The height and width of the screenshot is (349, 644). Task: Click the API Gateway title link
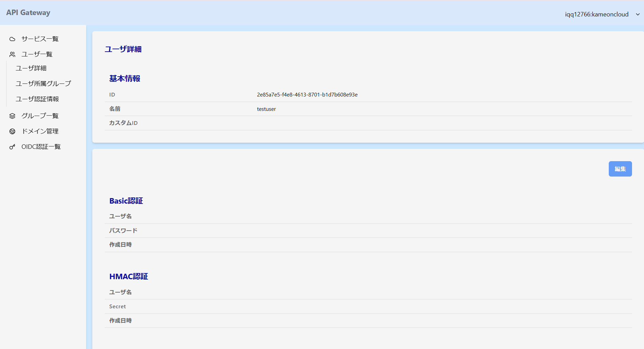28,13
